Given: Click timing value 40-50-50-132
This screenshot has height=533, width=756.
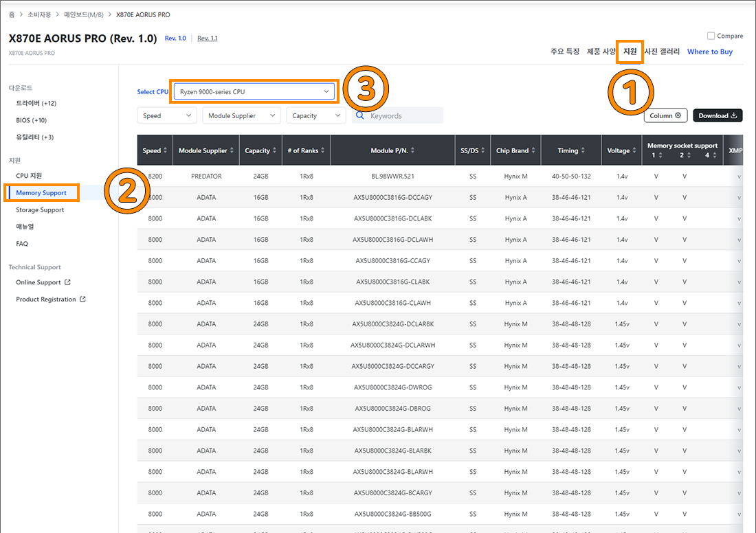Looking at the screenshot, I should point(571,177).
